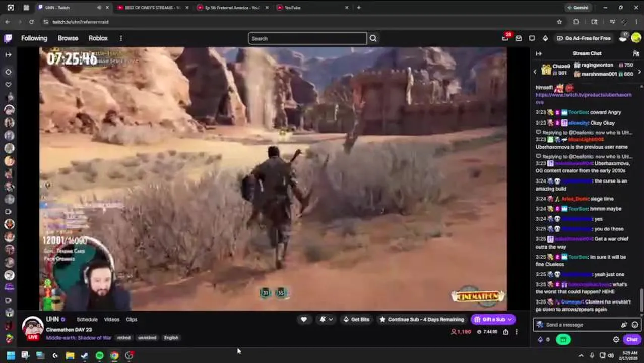Open the Twitch whispers inbox icon
Screen dimensions: 644x363
tap(519, 38)
